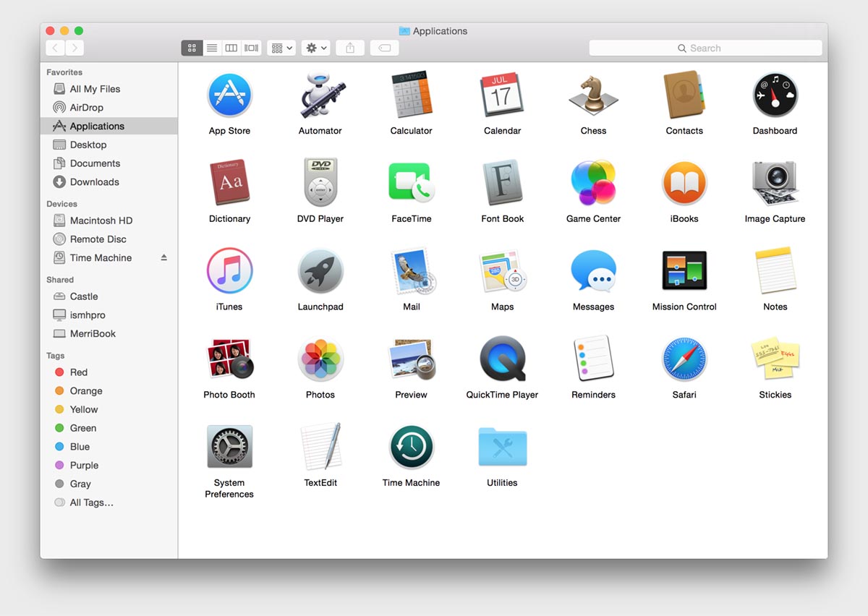Click the iBooks app icon
The height and width of the screenshot is (616, 868).
(684, 183)
